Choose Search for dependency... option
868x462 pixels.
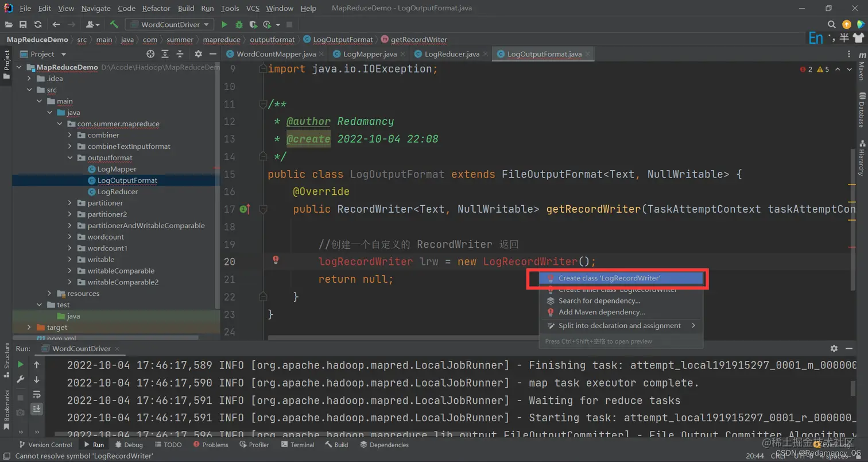(621, 301)
